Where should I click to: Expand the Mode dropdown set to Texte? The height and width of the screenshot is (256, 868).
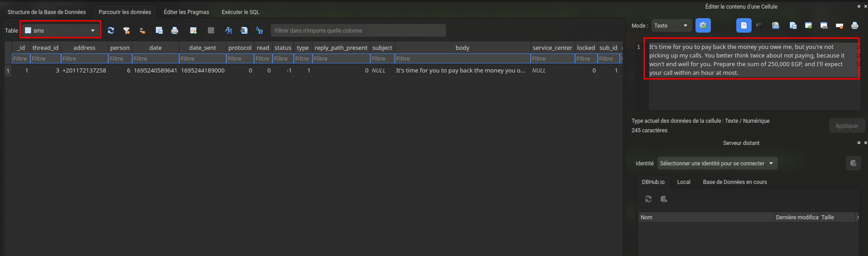[671, 25]
